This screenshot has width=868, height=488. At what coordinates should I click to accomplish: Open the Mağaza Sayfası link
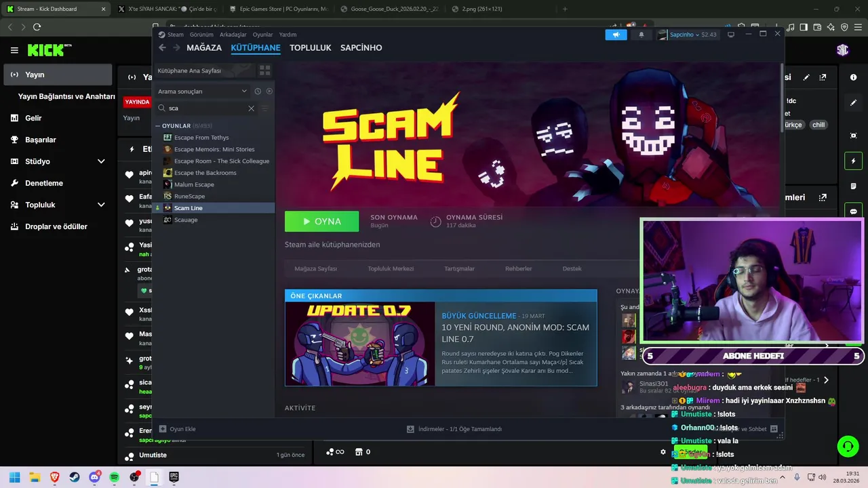(315, 268)
